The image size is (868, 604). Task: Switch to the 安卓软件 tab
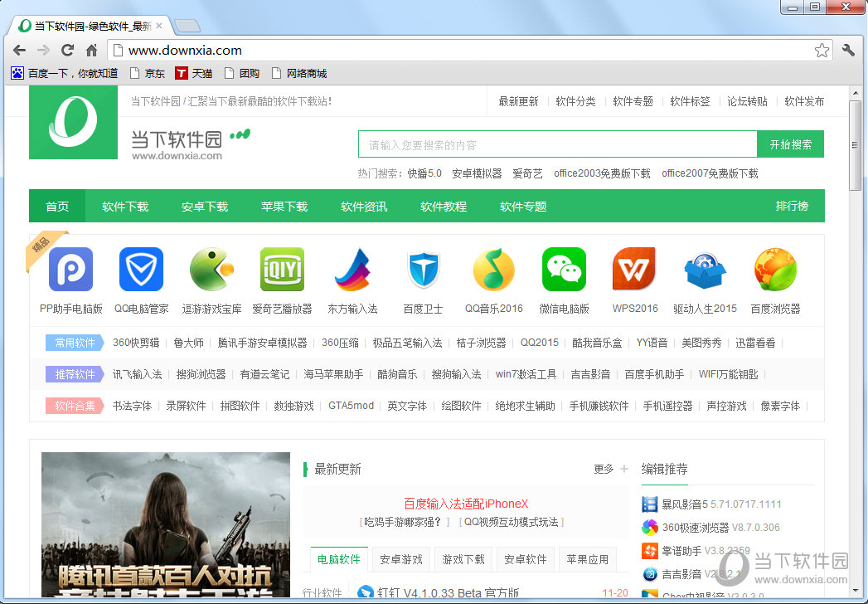tap(526, 560)
